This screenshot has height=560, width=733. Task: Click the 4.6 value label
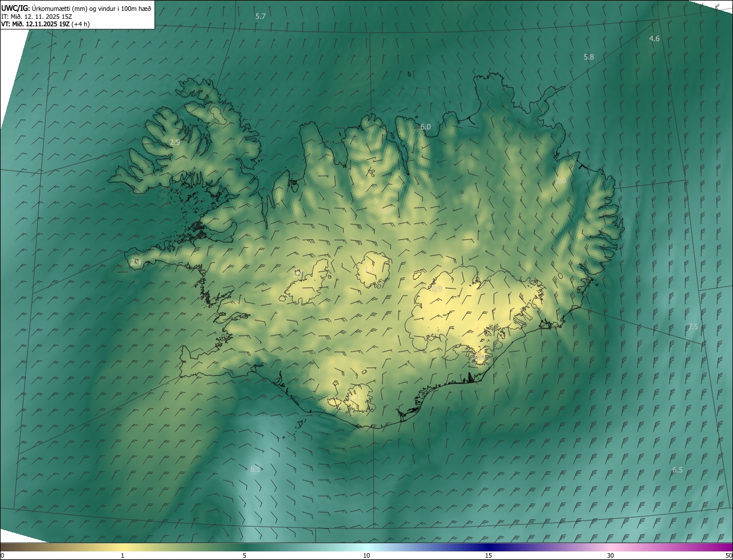pos(655,38)
